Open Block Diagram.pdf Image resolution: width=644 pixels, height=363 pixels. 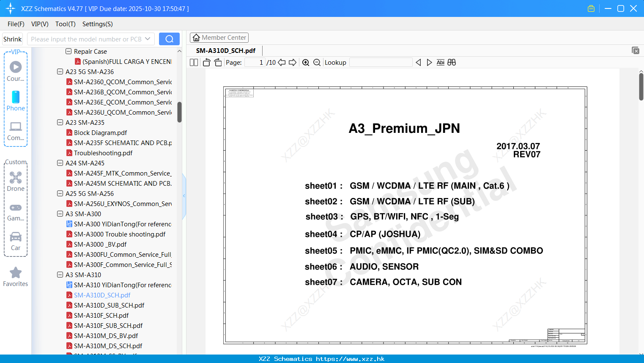click(x=97, y=132)
